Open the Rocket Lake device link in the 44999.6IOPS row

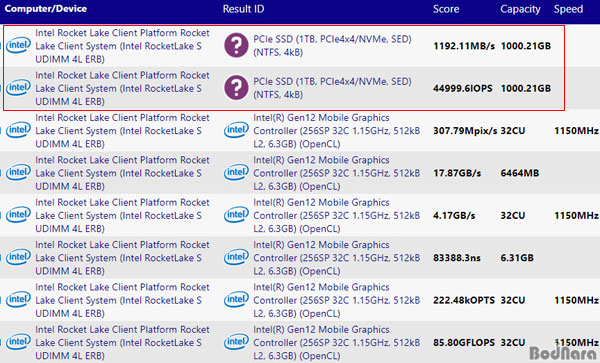pyautogui.click(x=122, y=88)
